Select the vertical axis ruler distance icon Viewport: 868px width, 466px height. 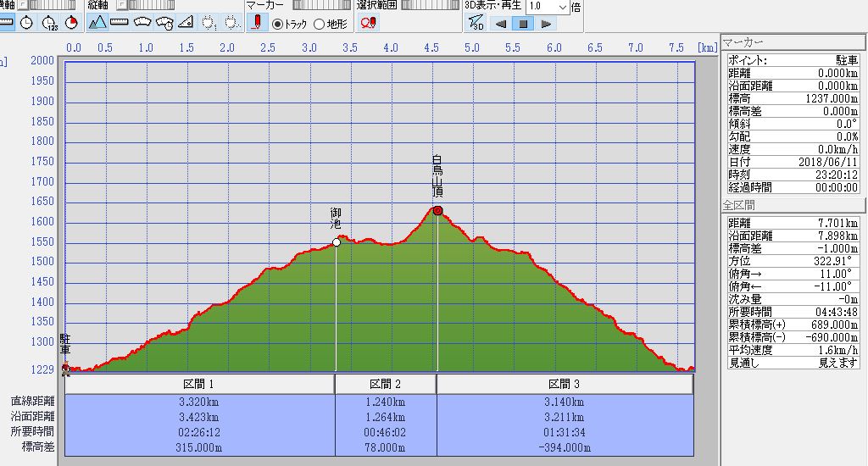click(x=119, y=23)
